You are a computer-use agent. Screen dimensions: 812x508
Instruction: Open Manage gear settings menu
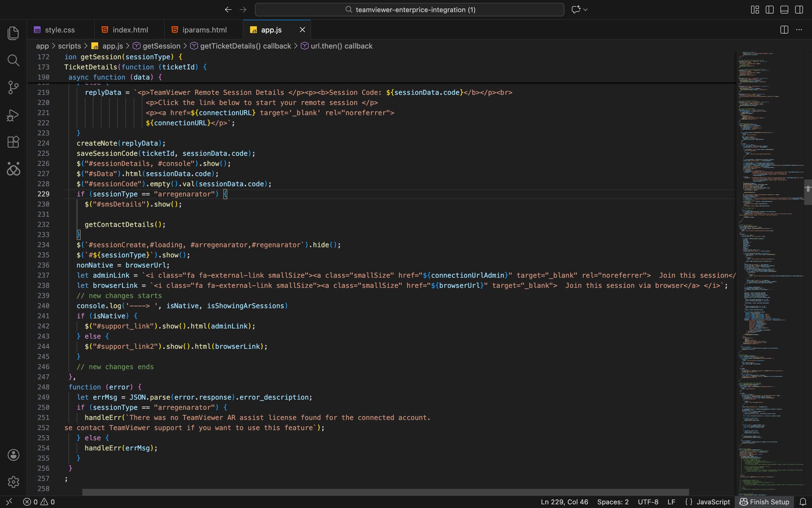tap(14, 482)
